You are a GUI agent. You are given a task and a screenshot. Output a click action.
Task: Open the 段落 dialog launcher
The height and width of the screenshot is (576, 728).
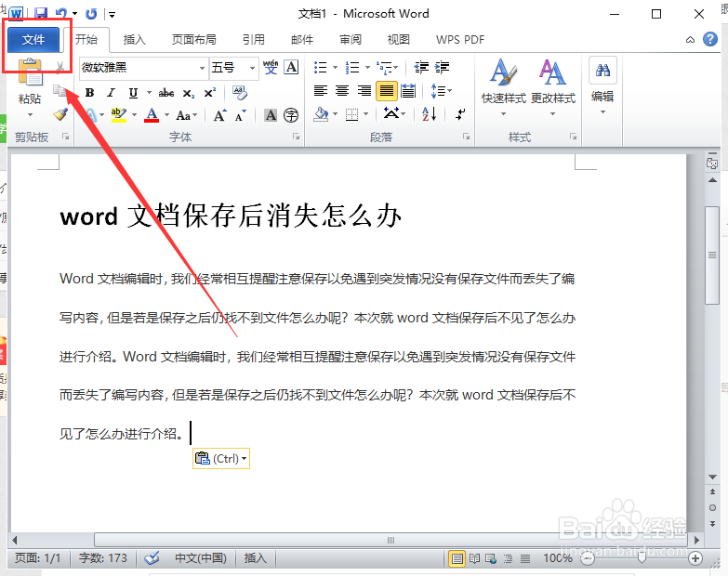[466, 137]
